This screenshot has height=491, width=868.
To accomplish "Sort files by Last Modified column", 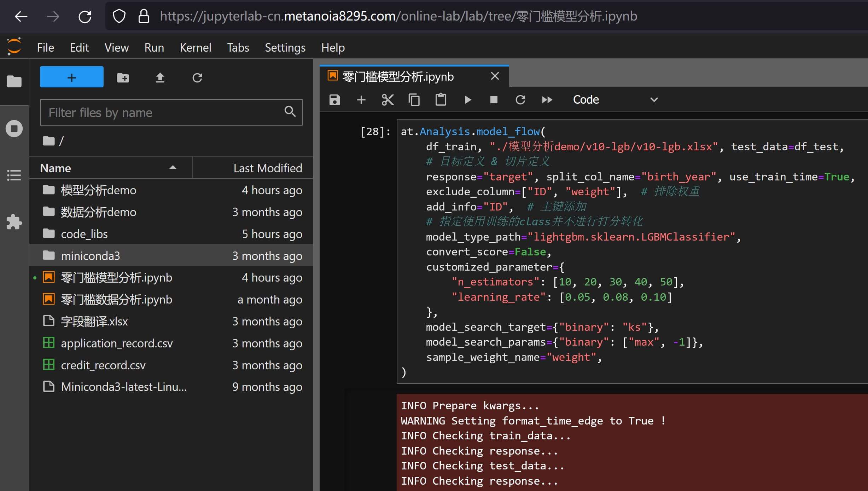I will (267, 168).
